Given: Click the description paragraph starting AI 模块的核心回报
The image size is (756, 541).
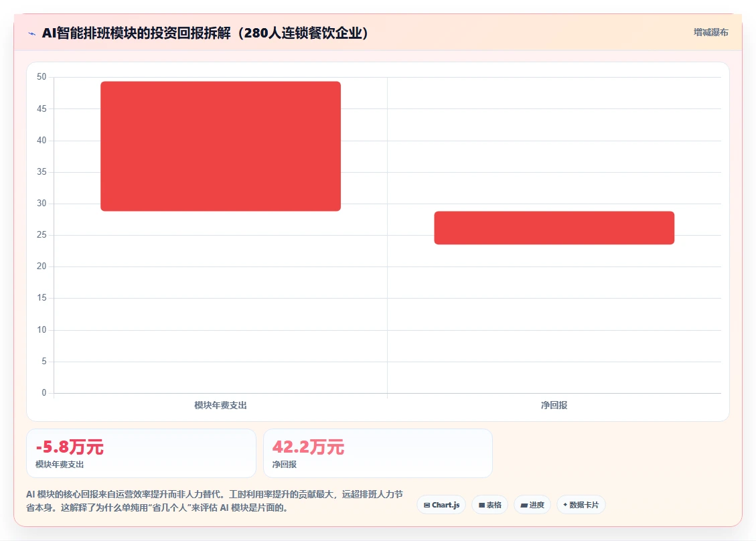Looking at the screenshot, I should (214, 501).
